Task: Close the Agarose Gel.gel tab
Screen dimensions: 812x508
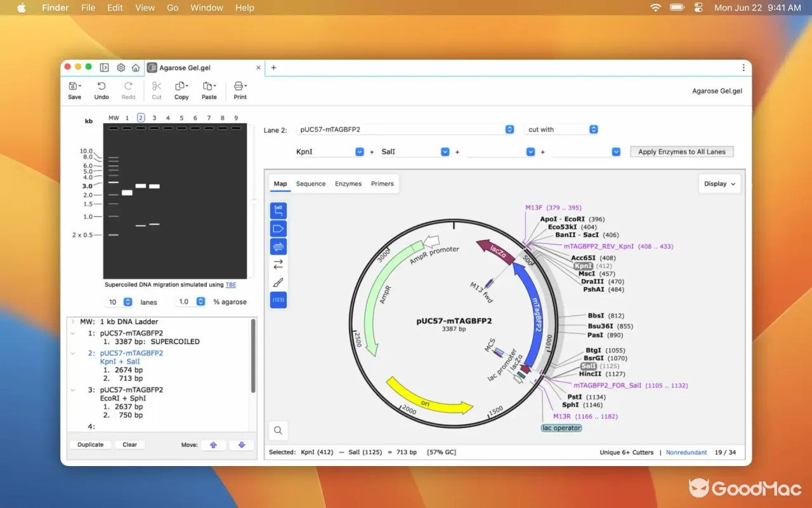Action: (258, 68)
